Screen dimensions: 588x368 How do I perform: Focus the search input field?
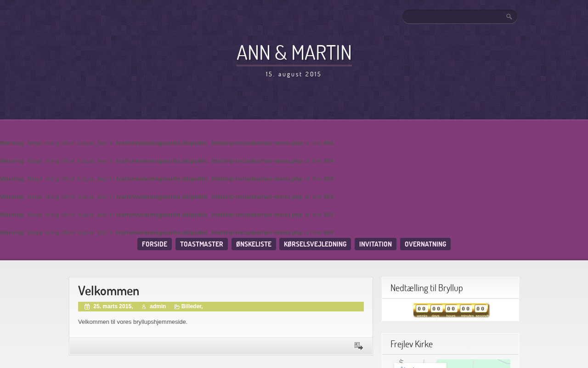point(454,17)
